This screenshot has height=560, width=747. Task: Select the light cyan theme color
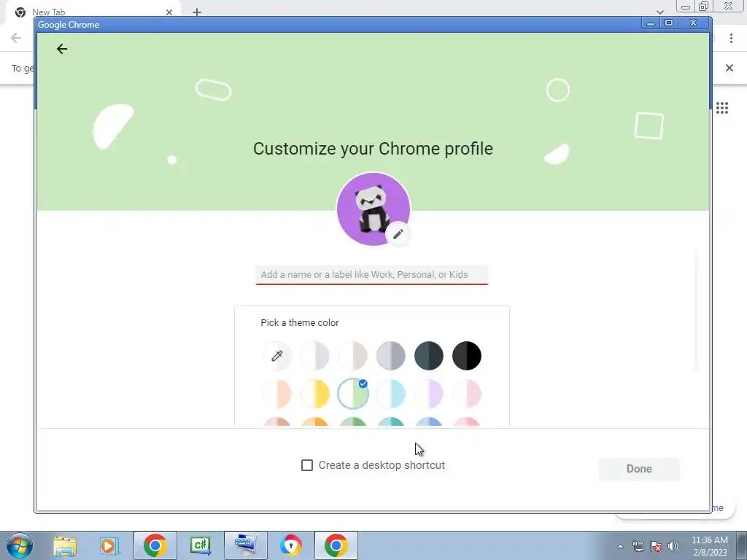point(391,394)
